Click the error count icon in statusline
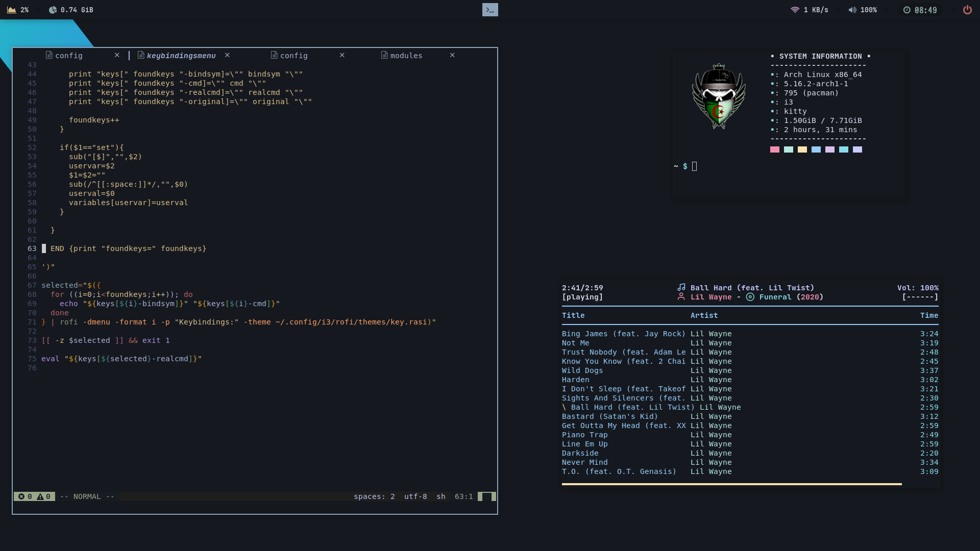The width and height of the screenshot is (980, 551). click(x=21, y=496)
